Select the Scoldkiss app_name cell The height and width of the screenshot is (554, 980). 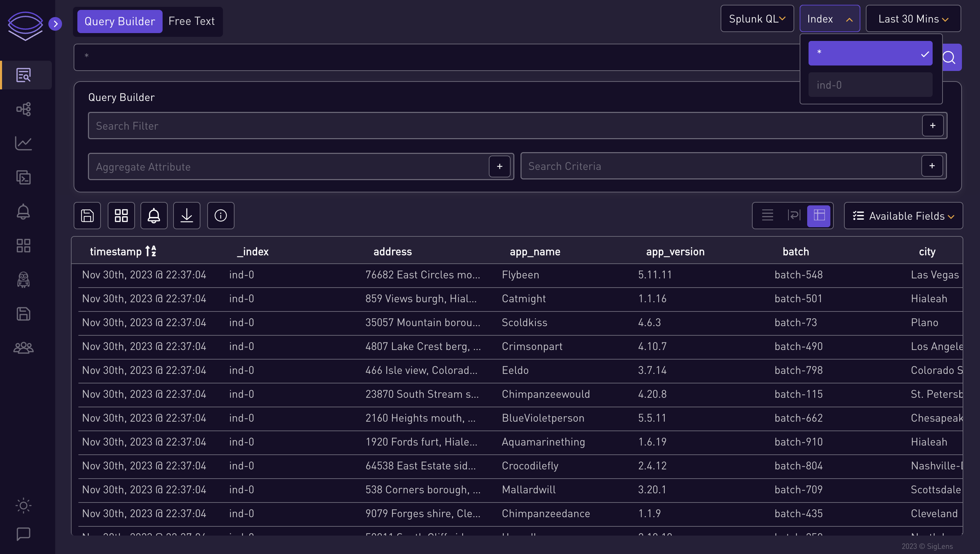click(x=524, y=322)
